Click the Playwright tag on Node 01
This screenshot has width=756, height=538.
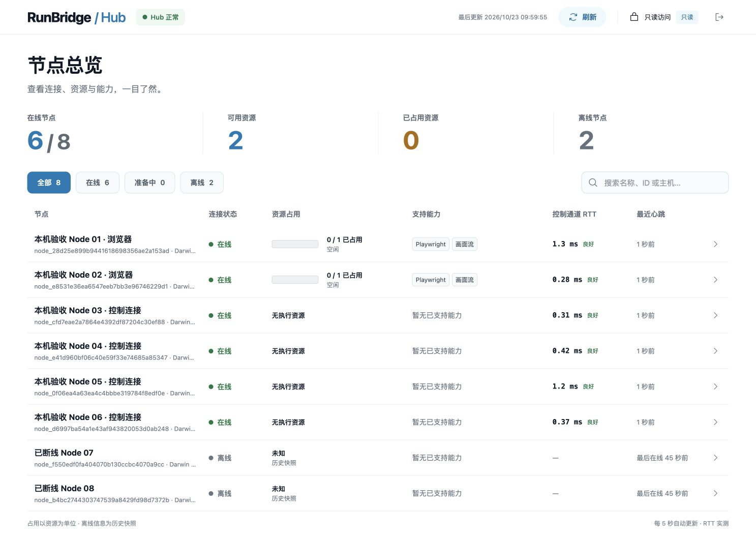point(431,245)
